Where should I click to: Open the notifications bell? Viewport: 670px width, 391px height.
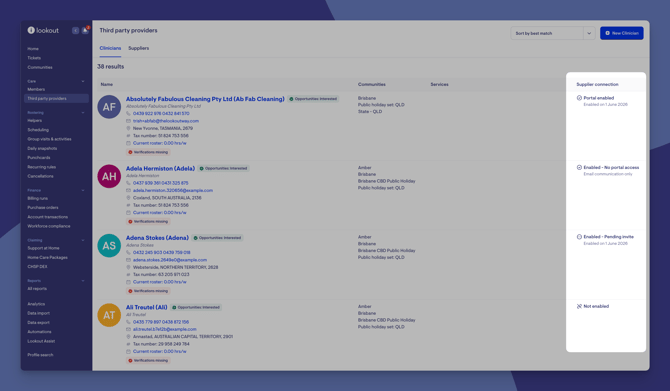click(85, 30)
